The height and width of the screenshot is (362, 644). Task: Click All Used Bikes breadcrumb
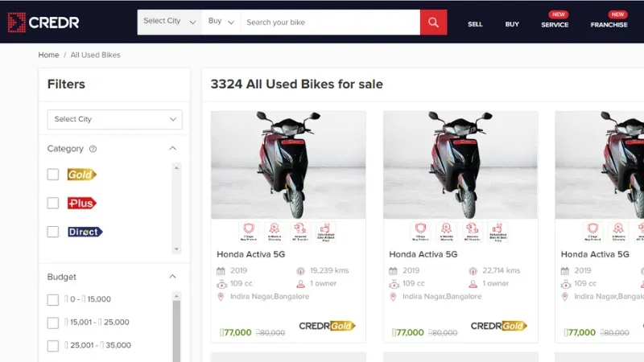click(x=95, y=55)
